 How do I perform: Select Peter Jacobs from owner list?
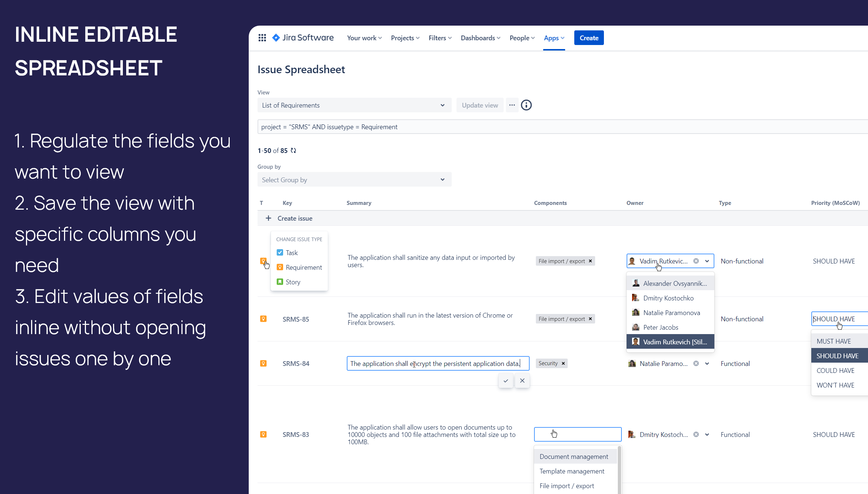coord(660,328)
